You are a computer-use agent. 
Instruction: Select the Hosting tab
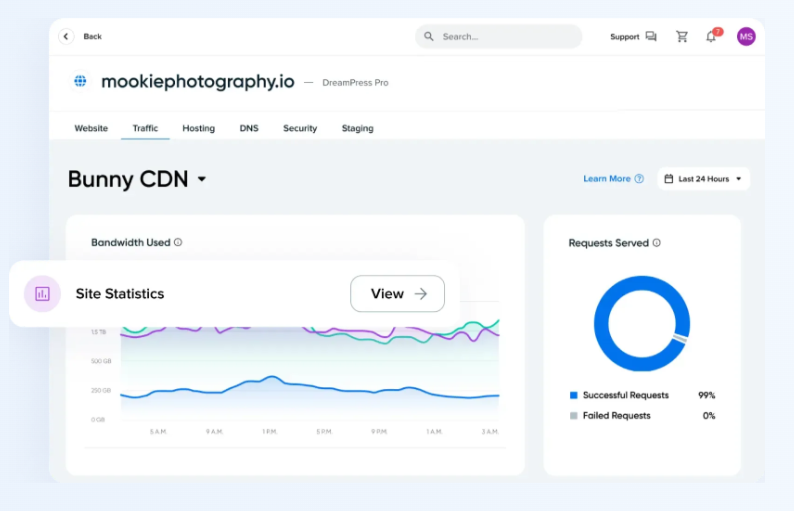(198, 128)
